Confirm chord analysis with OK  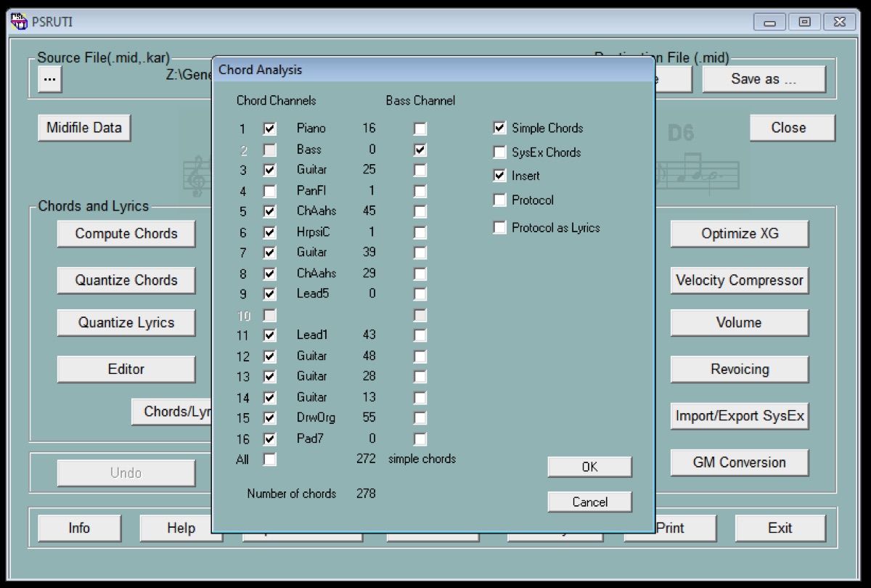[x=589, y=467]
